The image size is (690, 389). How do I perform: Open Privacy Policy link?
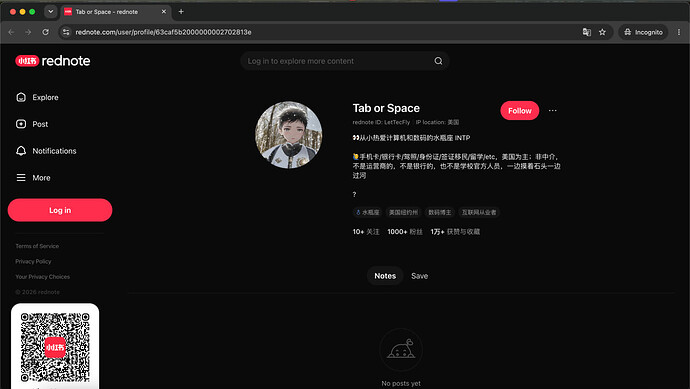click(33, 261)
